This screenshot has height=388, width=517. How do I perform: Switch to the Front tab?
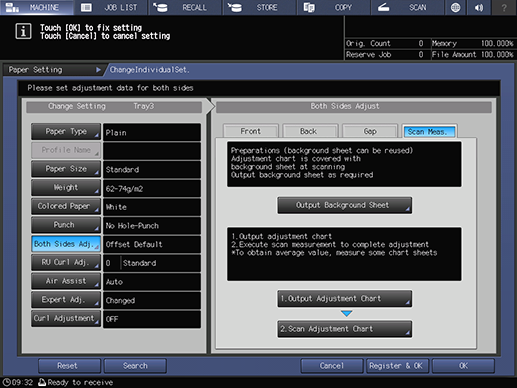click(x=251, y=131)
